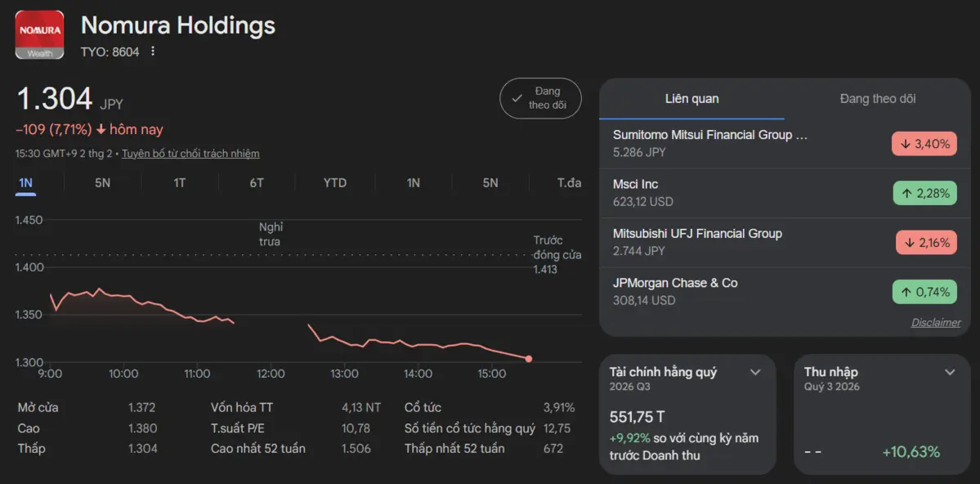This screenshot has width=980, height=484.
Task: Expand the Thu nhập dropdown chevron
Action: [x=950, y=372]
